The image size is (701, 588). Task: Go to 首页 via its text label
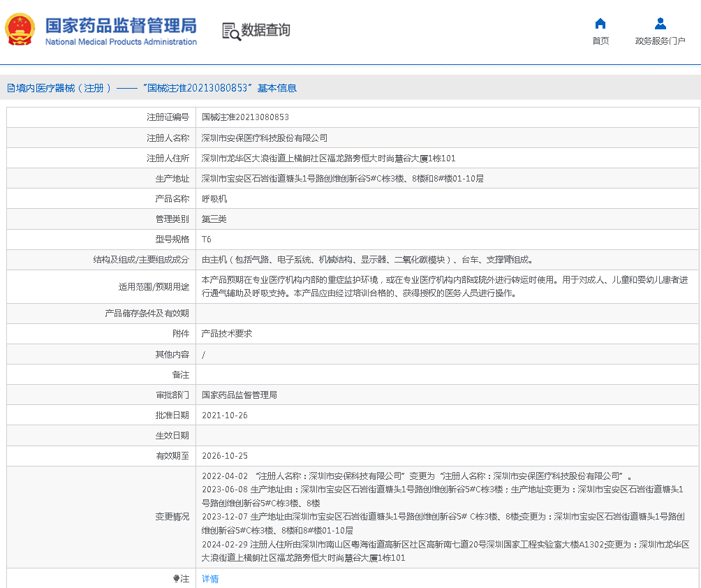point(600,41)
